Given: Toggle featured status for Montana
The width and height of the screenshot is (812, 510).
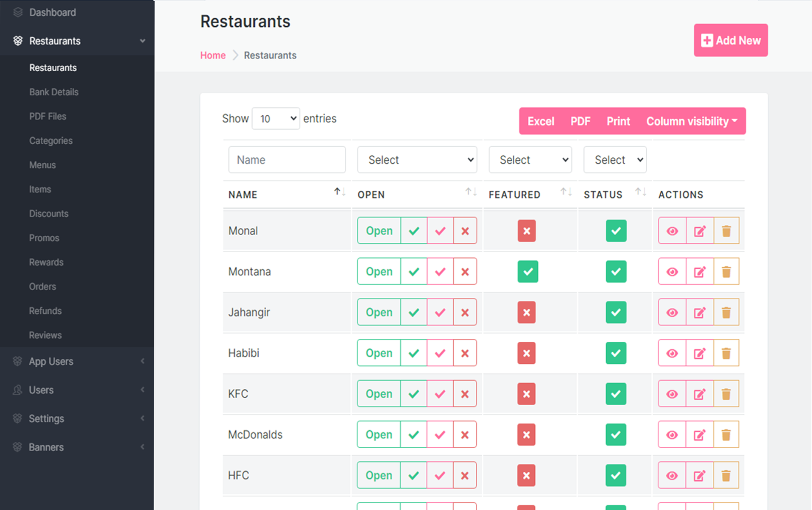Looking at the screenshot, I should pyautogui.click(x=527, y=271).
